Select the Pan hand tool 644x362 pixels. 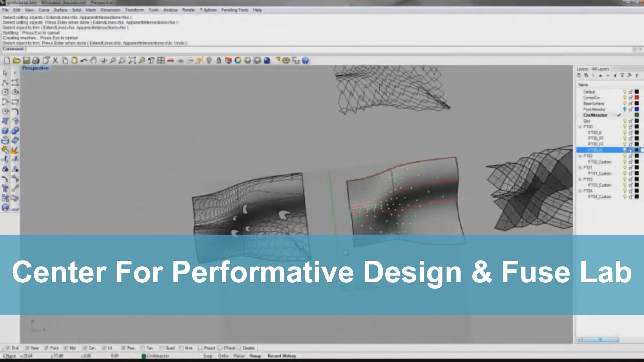[93, 60]
